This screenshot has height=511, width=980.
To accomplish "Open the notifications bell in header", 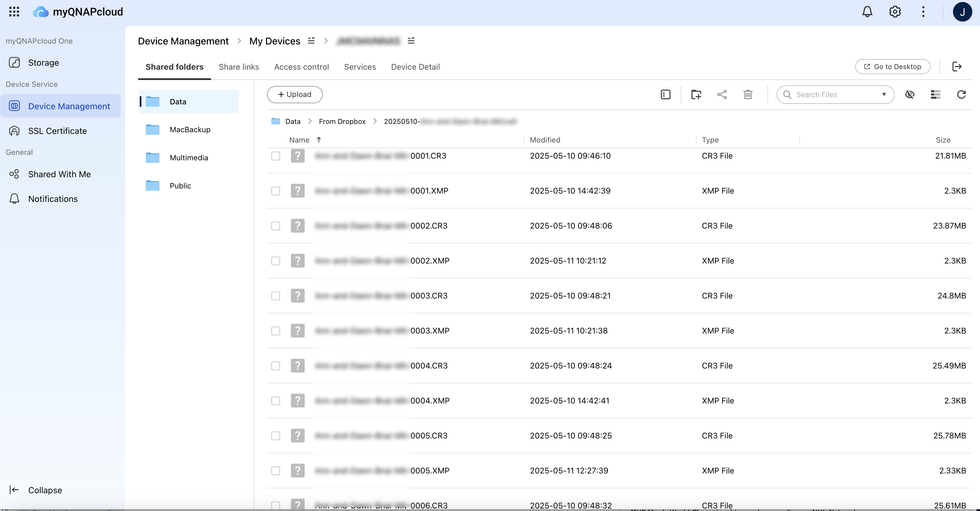I will tap(867, 12).
